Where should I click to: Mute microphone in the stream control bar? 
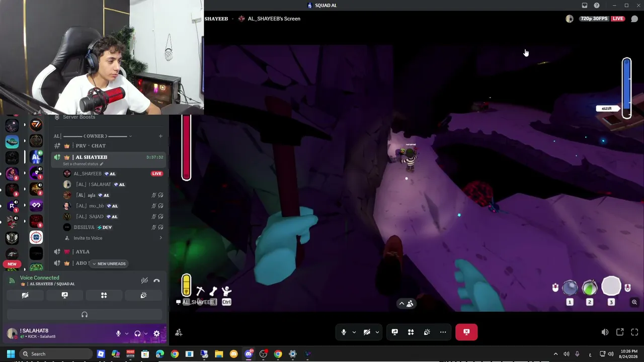[344, 332]
